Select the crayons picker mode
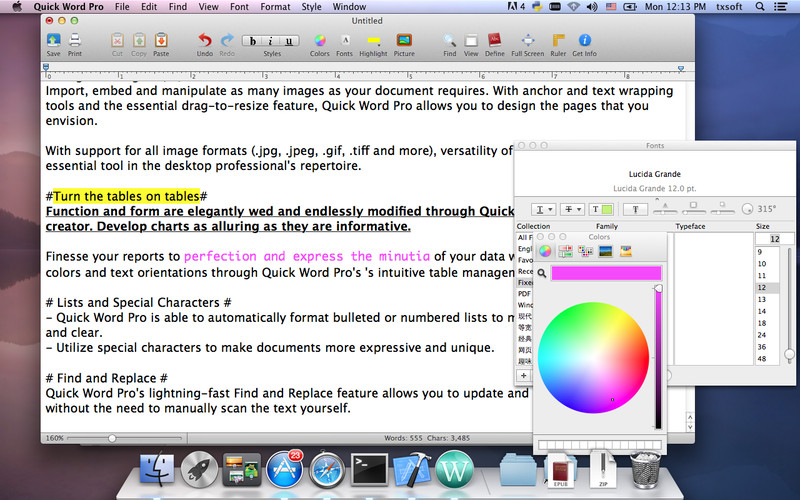 pyautogui.click(x=626, y=251)
